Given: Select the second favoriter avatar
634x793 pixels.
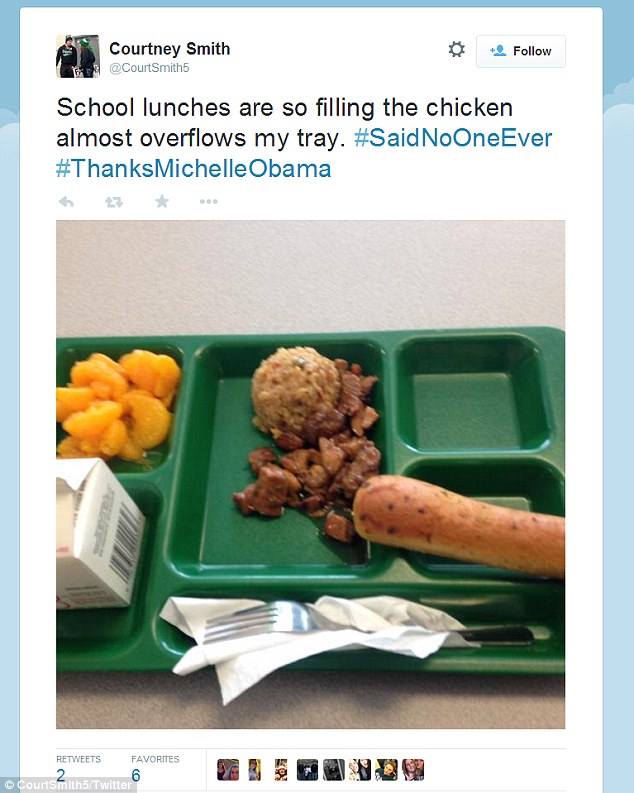Looking at the screenshot, I should click(254, 770).
